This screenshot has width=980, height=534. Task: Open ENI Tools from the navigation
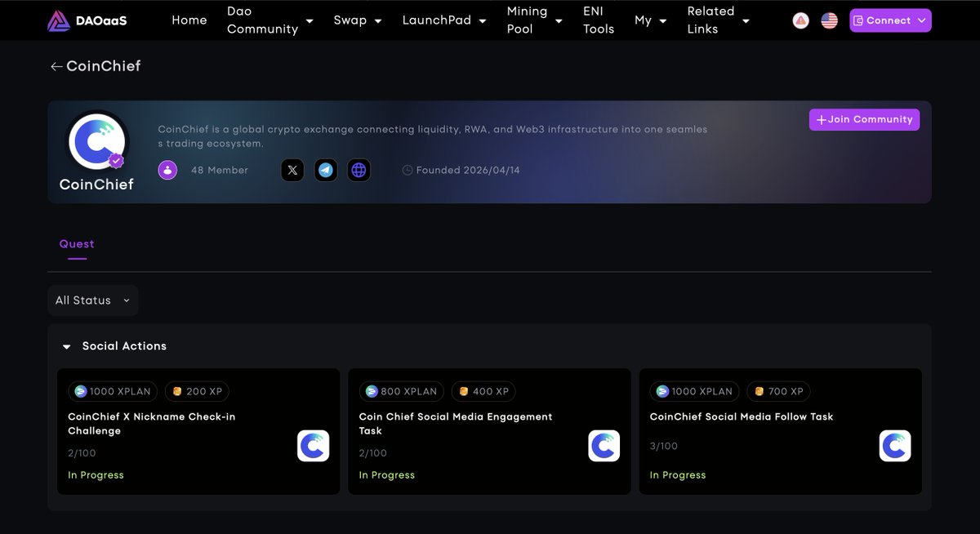click(x=599, y=20)
